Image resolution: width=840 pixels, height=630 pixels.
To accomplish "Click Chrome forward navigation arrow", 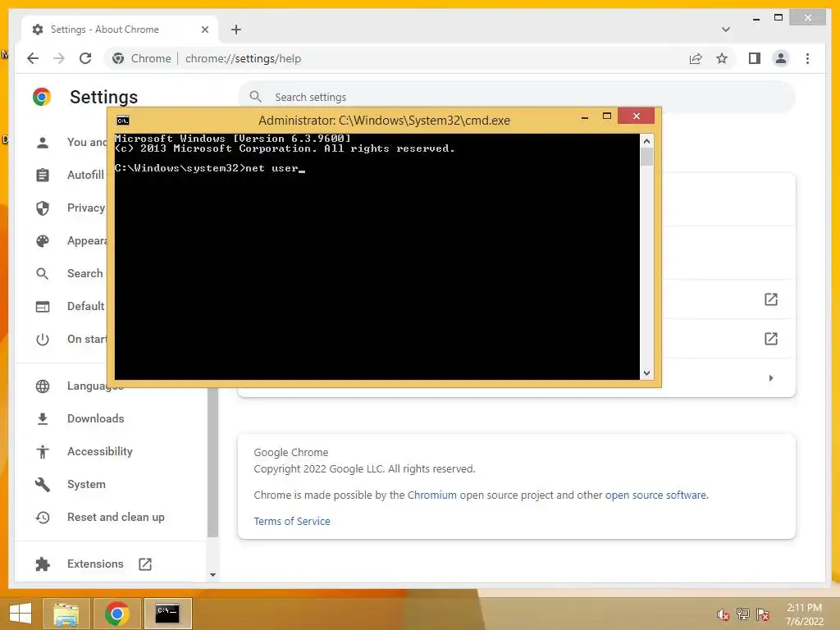I will pos(59,58).
